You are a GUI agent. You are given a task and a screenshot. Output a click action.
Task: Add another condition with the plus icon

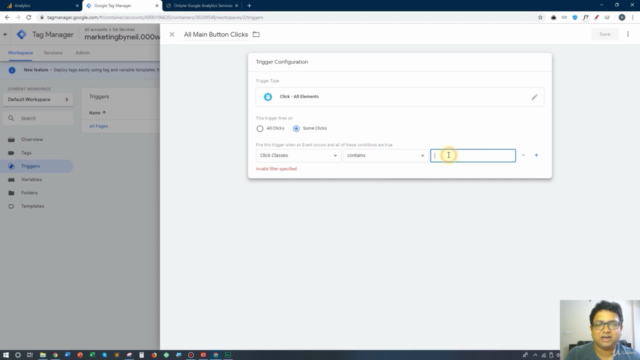coord(536,155)
